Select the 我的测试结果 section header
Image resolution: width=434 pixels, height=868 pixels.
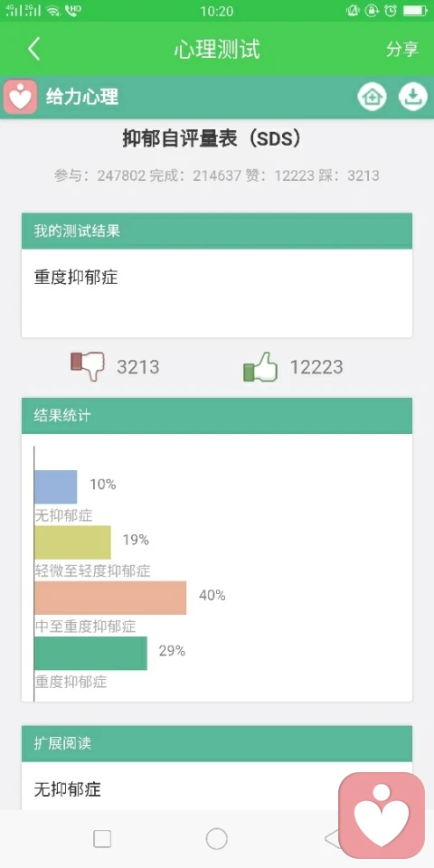pyautogui.click(x=217, y=231)
